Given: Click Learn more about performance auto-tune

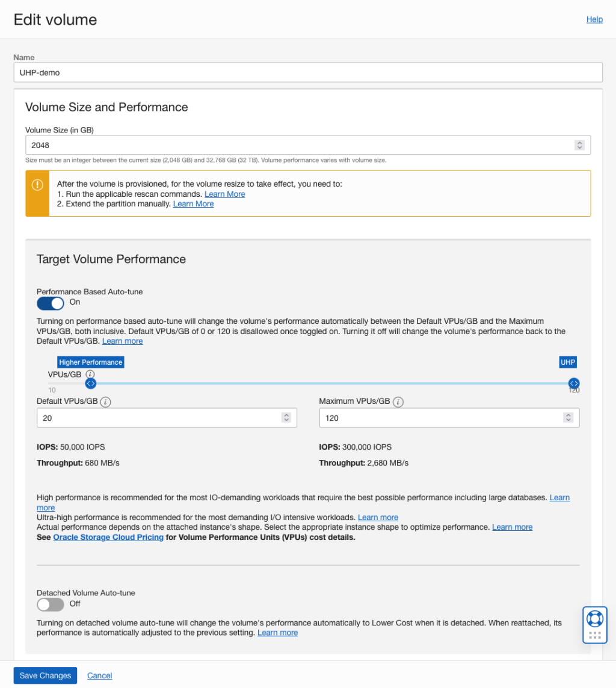Looking at the screenshot, I should click(122, 341).
